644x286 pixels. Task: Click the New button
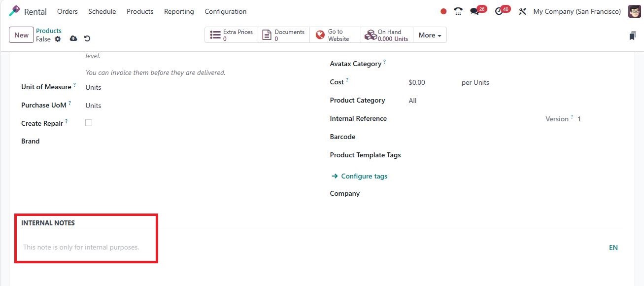21,35
